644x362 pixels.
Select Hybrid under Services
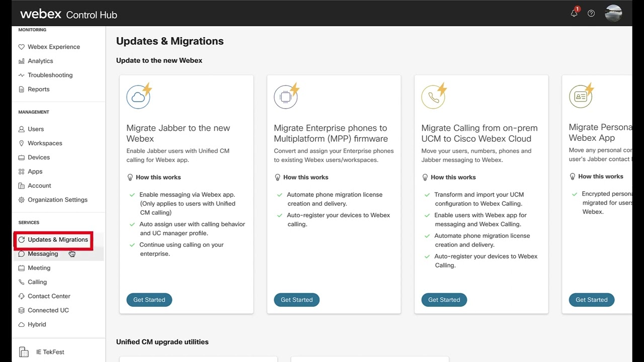coord(37,324)
